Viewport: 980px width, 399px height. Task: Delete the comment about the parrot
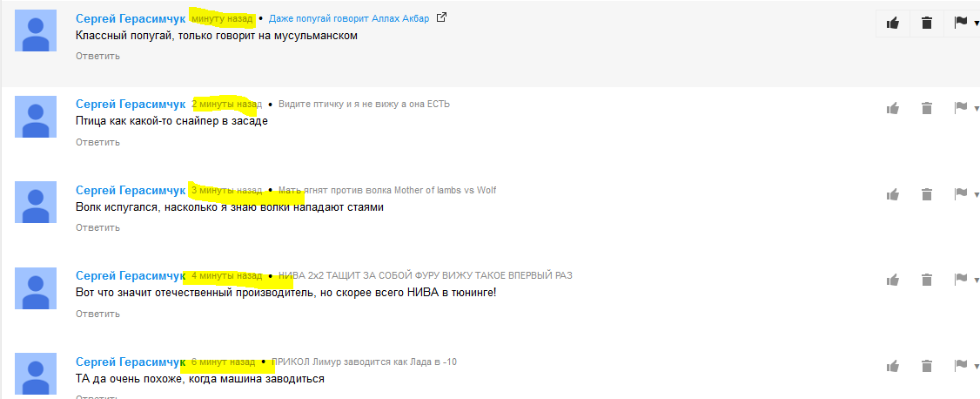926,24
